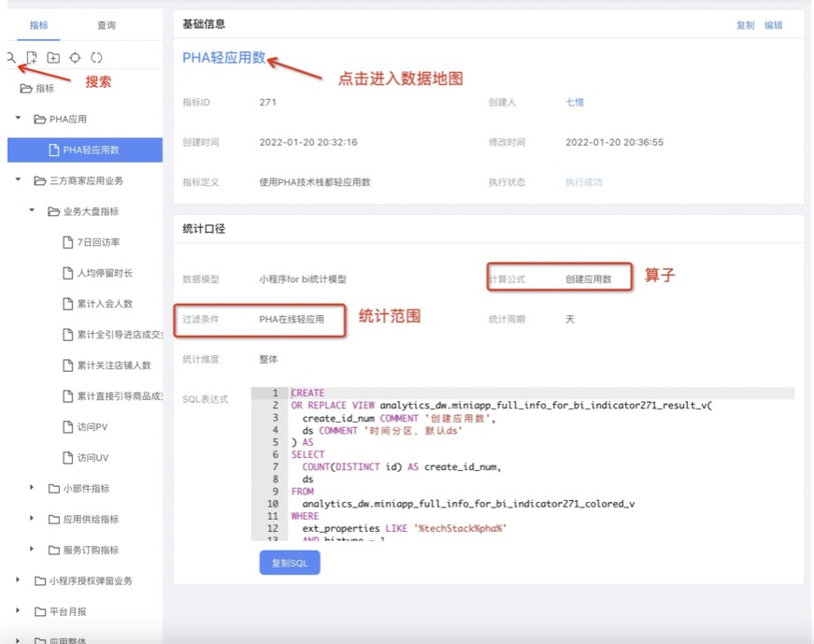Expand the 小程序授权弹窗业务 folder arrow
Image resolution: width=814 pixels, height=644 pixels.
18,580
